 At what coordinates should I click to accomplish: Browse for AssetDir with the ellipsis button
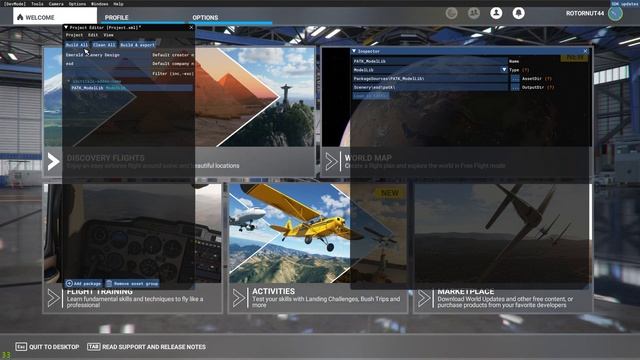tap(515, 78)
